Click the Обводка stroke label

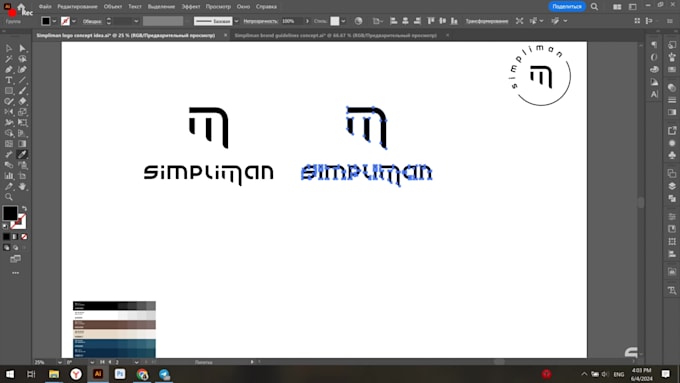pyautogui.click(x=92, y=21)
